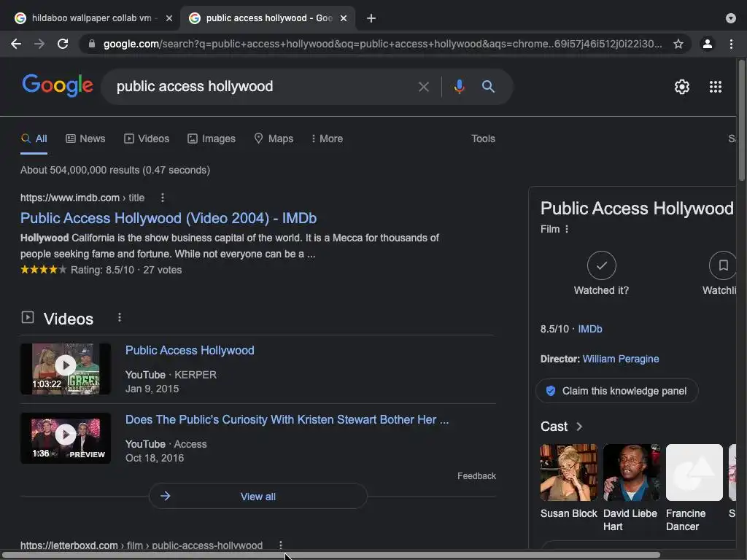Viewport: 747px width, 560px height.
Task: Expand the Cast section chevron
Action: [x=579, y=427]
